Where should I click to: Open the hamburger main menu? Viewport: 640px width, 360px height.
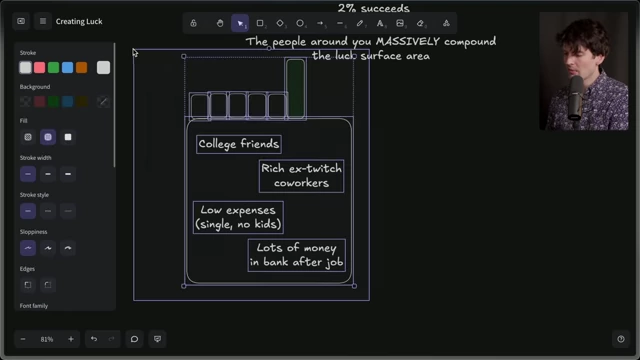(x=42, y=21)
